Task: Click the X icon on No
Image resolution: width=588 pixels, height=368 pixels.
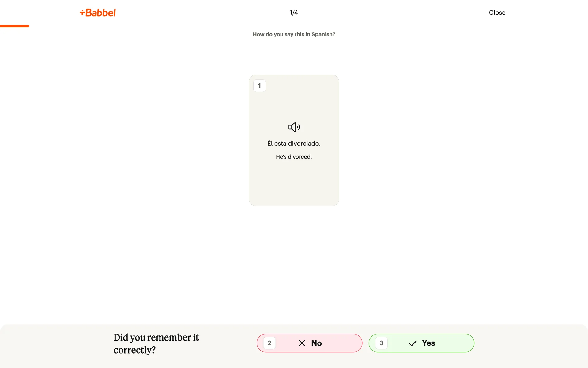Action: (x=302, y=343)
